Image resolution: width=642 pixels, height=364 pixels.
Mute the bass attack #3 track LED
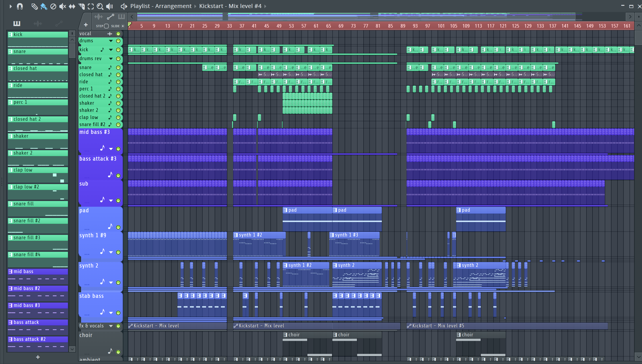[118, 176]
